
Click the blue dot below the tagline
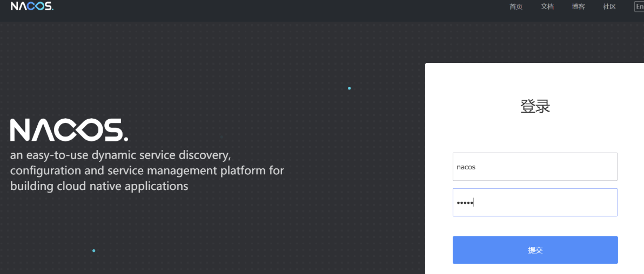pyautogui.click(x=93, y=251)
